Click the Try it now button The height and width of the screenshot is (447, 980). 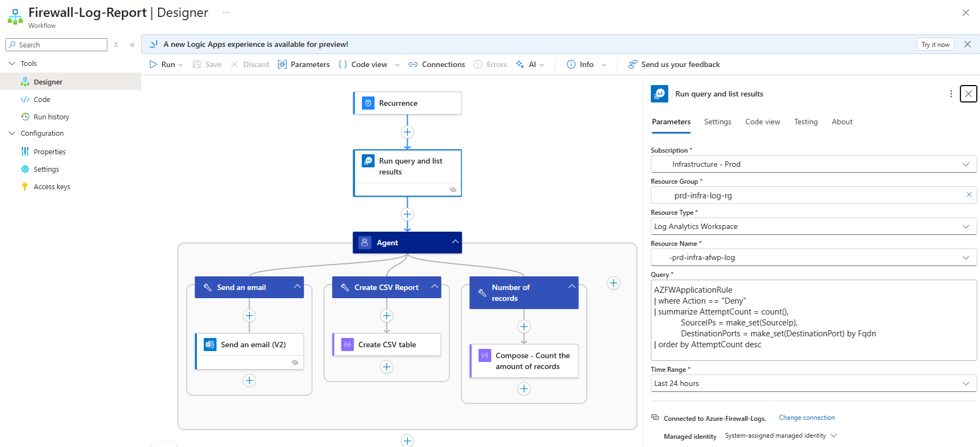pos(935,45)
